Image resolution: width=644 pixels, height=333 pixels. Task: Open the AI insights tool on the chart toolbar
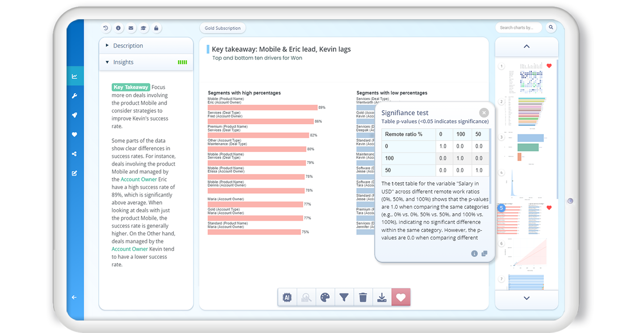pyautogui.click(x=287, y=297)
